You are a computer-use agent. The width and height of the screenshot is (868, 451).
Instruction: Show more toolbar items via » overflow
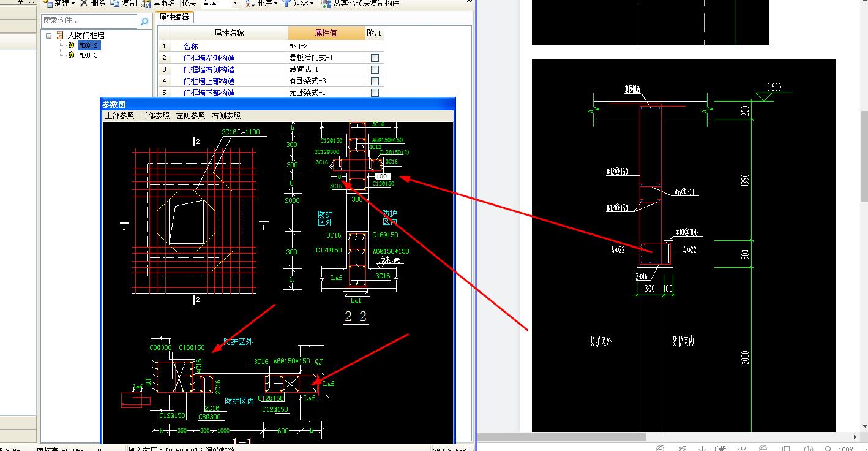470,2
